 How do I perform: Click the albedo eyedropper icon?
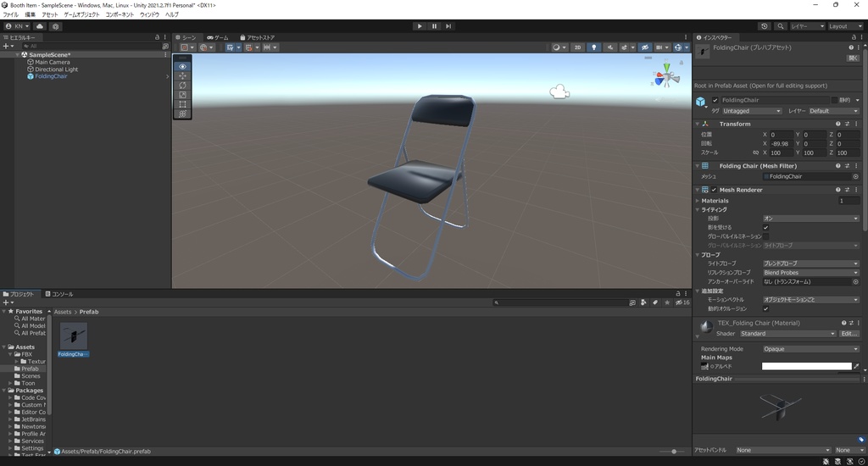(856, 366)
